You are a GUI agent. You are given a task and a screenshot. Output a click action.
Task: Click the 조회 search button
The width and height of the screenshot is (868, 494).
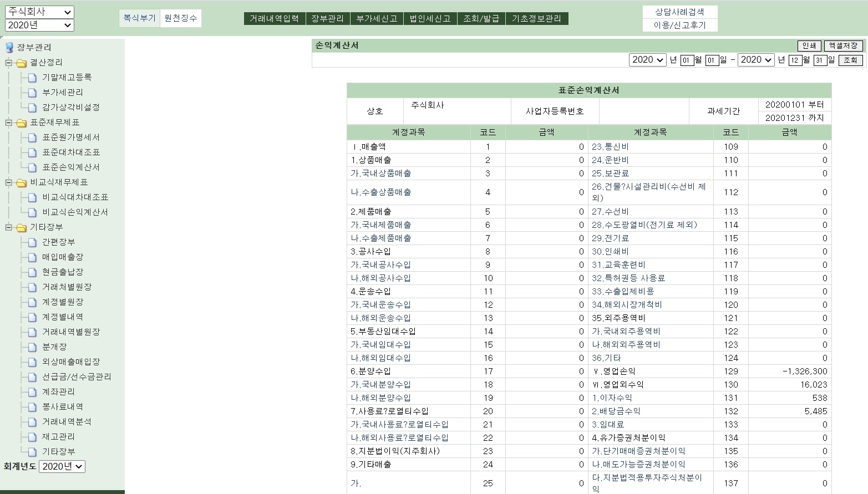[851, 60]
